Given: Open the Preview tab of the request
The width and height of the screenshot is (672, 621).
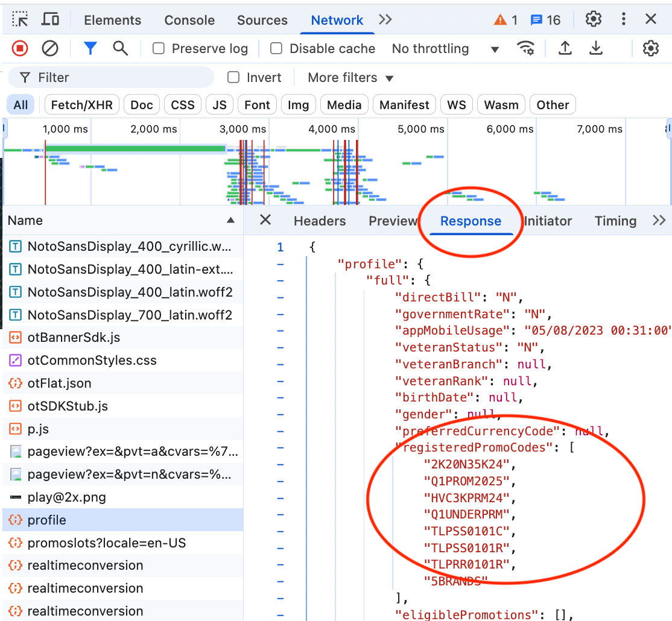Looking at the screenshot, I should (x=393, y=221).
